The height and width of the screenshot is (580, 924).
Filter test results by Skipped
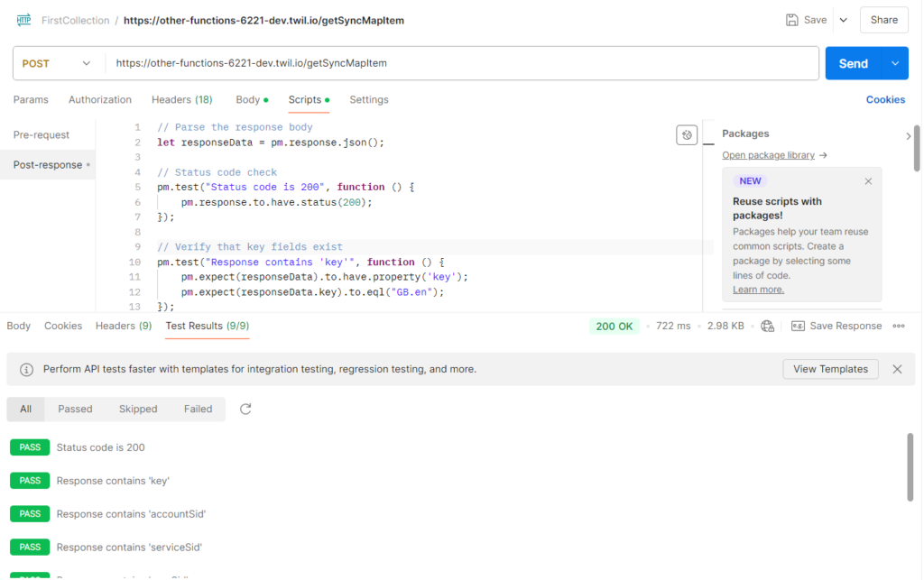138,410
